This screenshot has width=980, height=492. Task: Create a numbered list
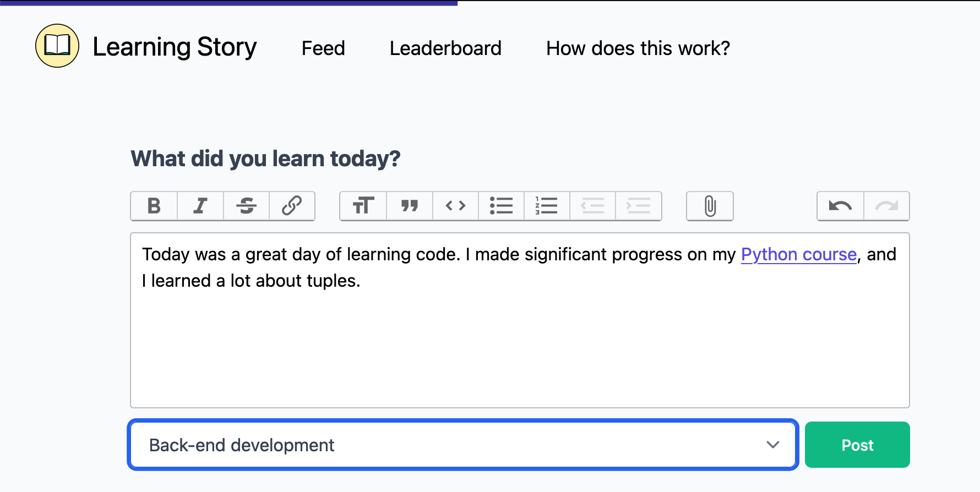pyautogui.click(x=547, y=206)
